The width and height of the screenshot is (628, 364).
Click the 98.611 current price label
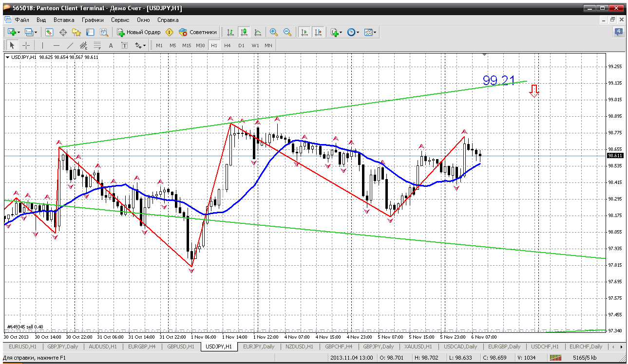[615, 156]
